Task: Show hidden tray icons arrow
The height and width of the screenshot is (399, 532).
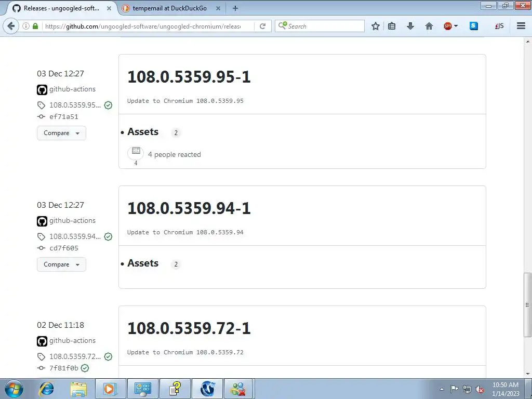Action: pos(442,389)
